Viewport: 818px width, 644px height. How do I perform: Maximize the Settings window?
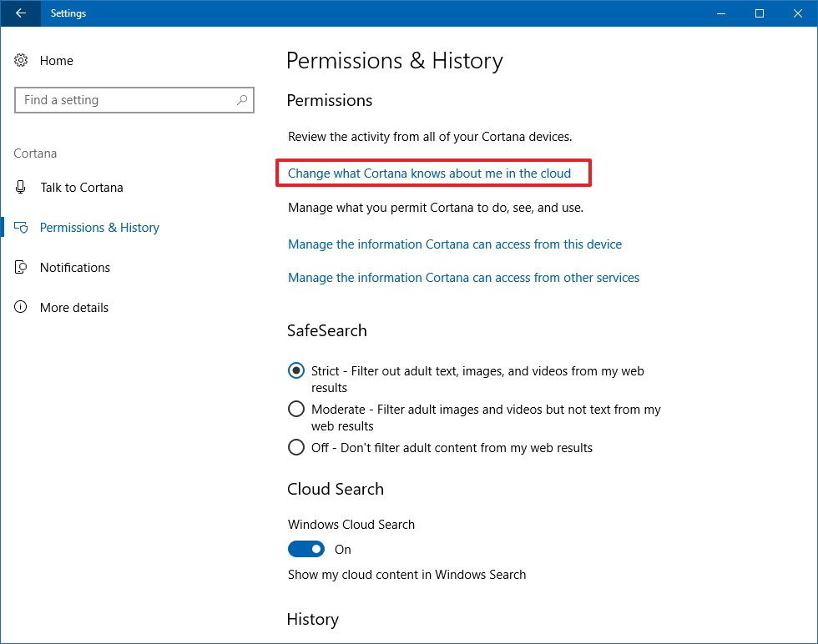pos(760,13)
